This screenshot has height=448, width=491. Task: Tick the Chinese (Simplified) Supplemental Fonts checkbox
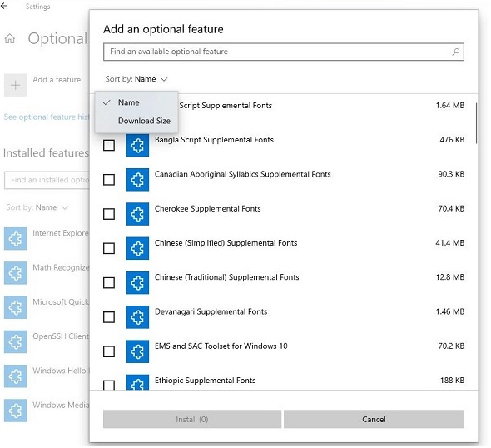pos(109,248)
